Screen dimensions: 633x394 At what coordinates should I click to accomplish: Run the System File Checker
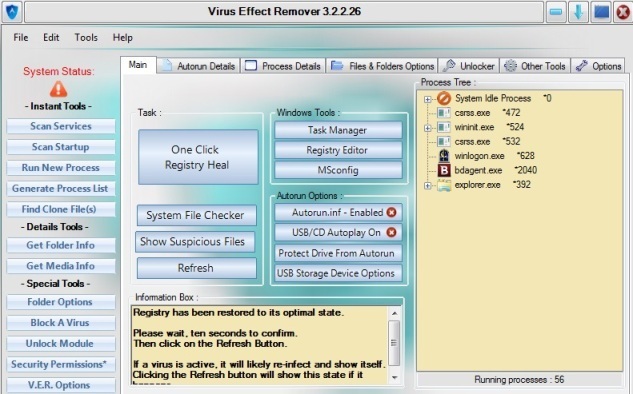pyautogui.click(x=196, y=215)
